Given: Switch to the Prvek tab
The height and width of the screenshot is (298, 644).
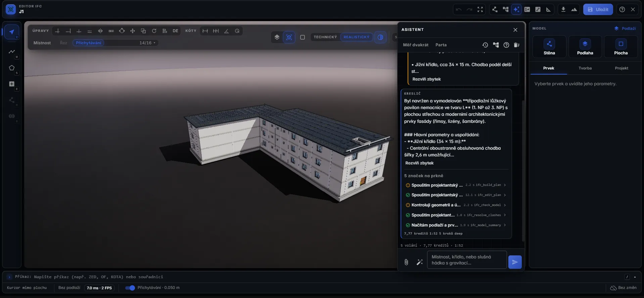Looking at the screenshot, I should pyautogui.click(x=549, y=68).
